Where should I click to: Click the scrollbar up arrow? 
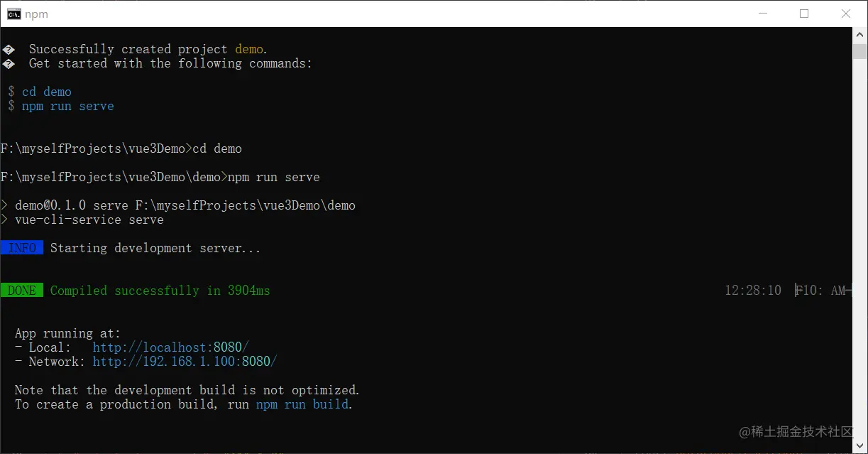click(859, 35)
